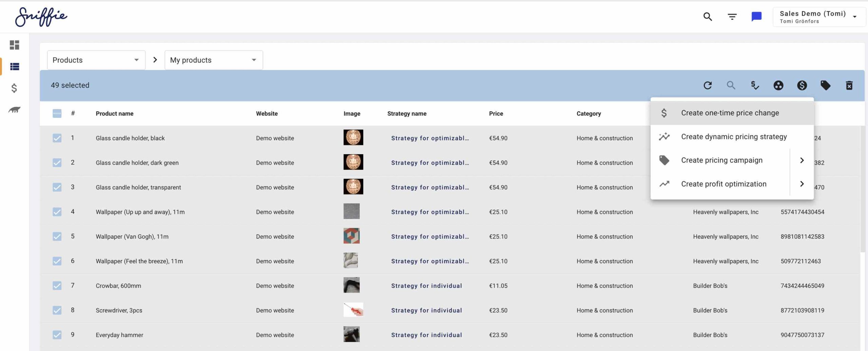Click the anteater icon in sidebar
Image resolution: width=868 pixels, height=351 pixels.
pyautogui.click(x=14, y=110)
